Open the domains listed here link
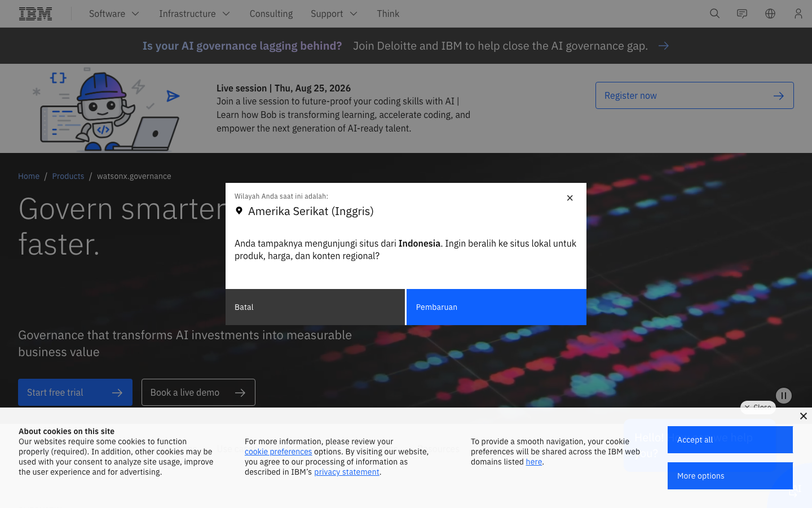Screen dimensions: 812x508 click(x=534, y=462)
